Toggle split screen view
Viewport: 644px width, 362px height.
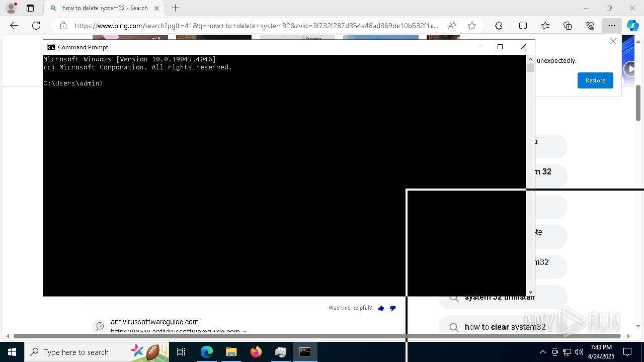point(523,26)
